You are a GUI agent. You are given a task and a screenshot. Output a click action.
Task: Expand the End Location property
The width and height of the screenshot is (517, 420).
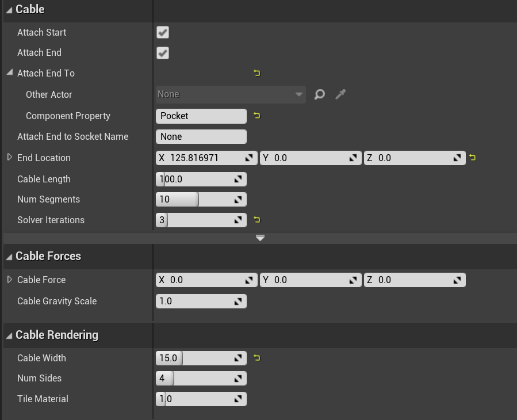pyautogui.click(x=10, y=158)
